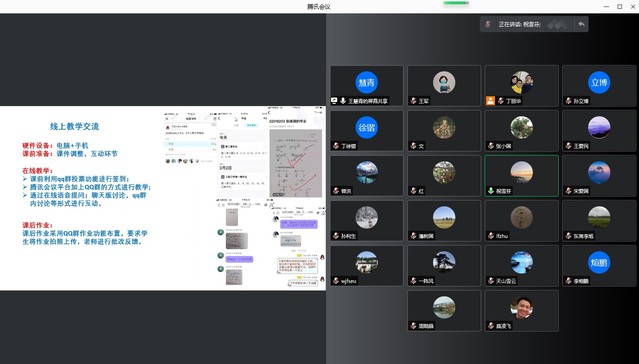The width and height of the screenshot is (639, 364).
Task: Select the blue 徐锴 avatar tile
Action: click(366, 127)
